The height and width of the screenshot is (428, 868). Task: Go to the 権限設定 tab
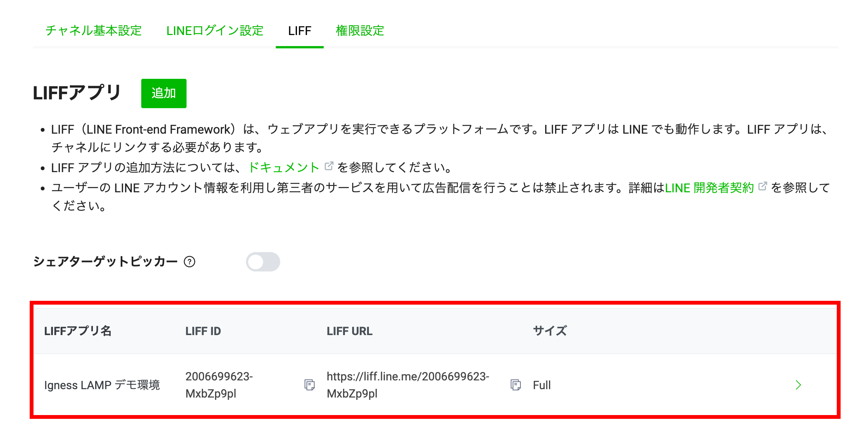[360, 30]
